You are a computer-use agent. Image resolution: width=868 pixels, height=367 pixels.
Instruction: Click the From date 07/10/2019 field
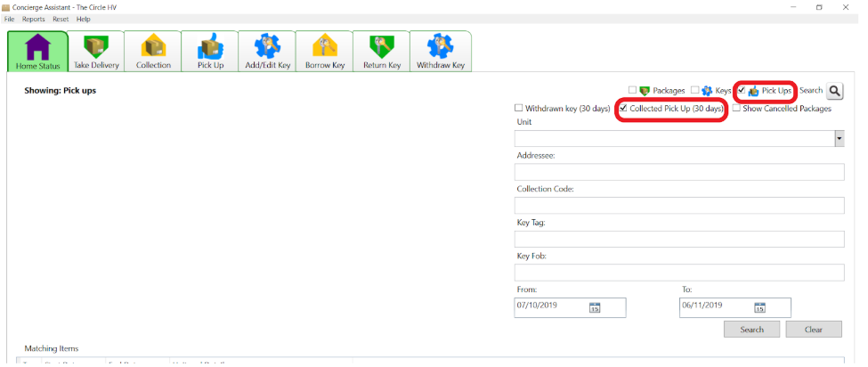[570, 308]
